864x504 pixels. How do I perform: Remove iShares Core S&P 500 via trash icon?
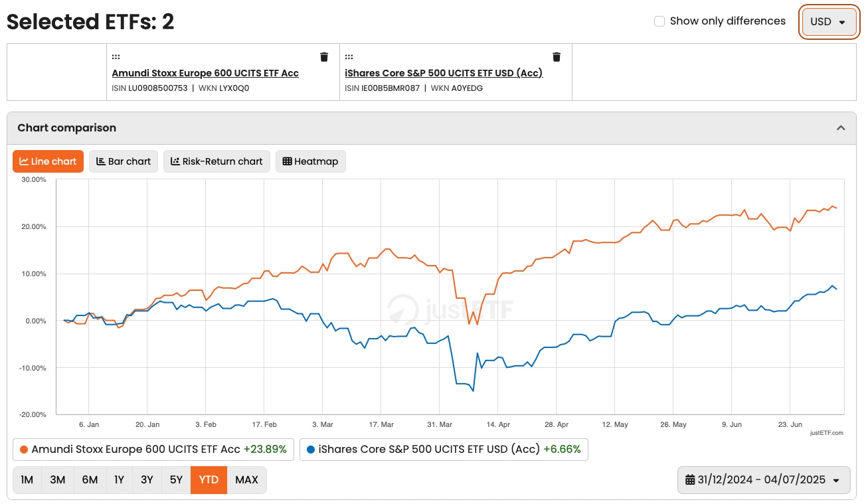point(557,57)
